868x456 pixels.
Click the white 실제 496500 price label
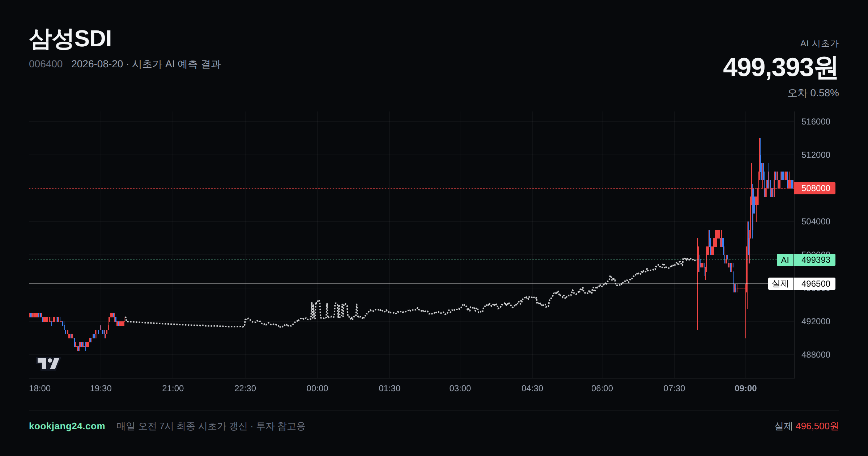(802, 284)
